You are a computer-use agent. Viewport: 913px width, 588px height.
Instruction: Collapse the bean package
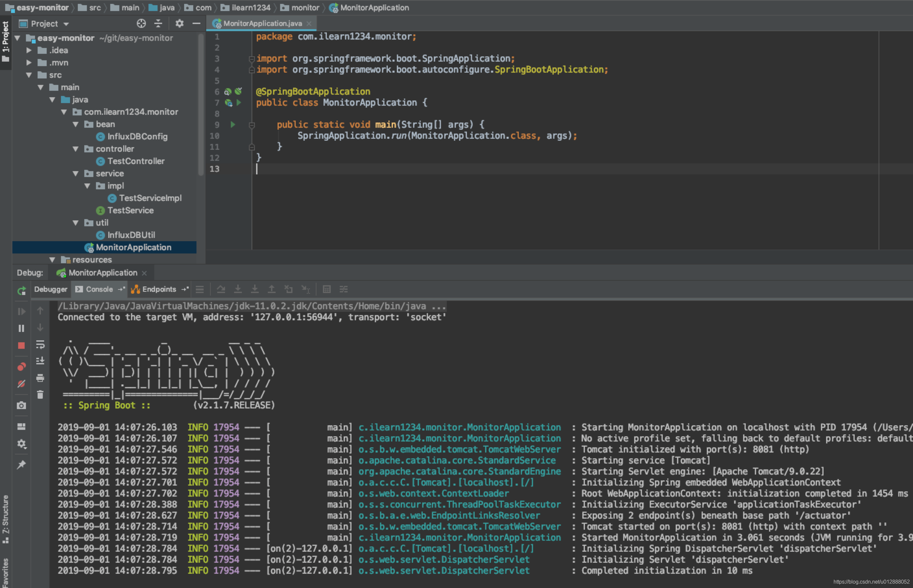point(76,124)
